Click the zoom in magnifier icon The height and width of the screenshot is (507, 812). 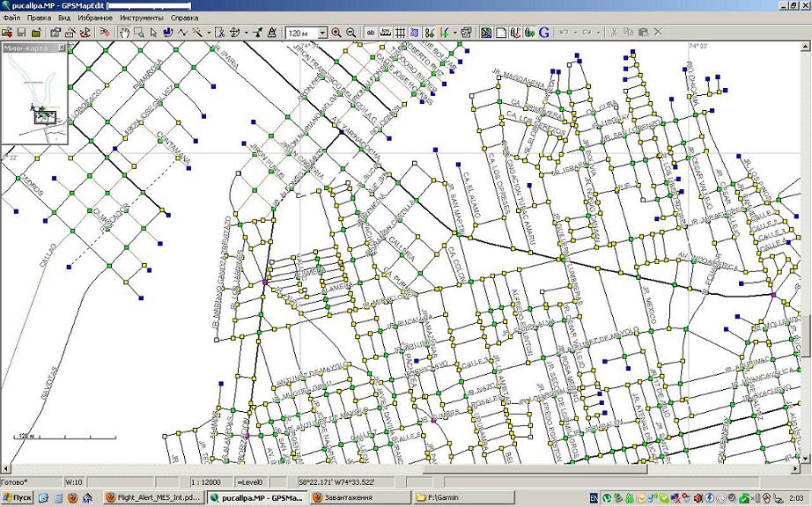(336, 33)
